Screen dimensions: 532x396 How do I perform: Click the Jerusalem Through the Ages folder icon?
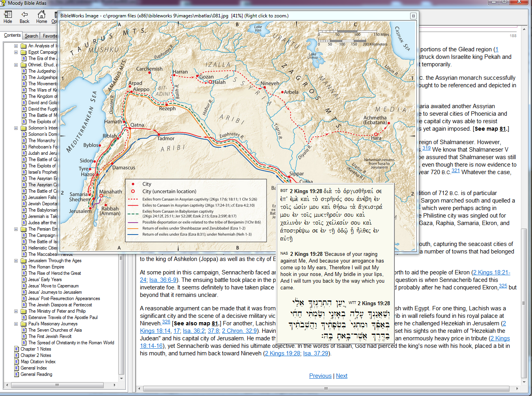tap(24, 261)
